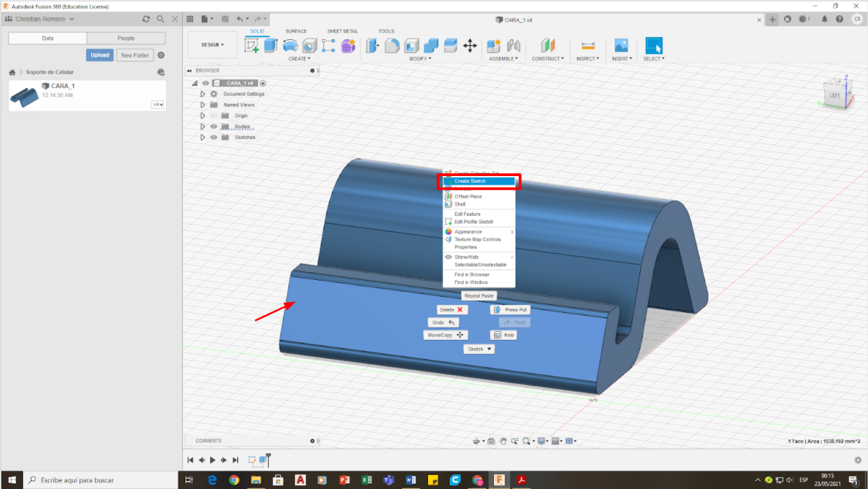Switch to the SHEET METAL tab
This screenshot has height=489, width=868.
(x=342, y=31)
